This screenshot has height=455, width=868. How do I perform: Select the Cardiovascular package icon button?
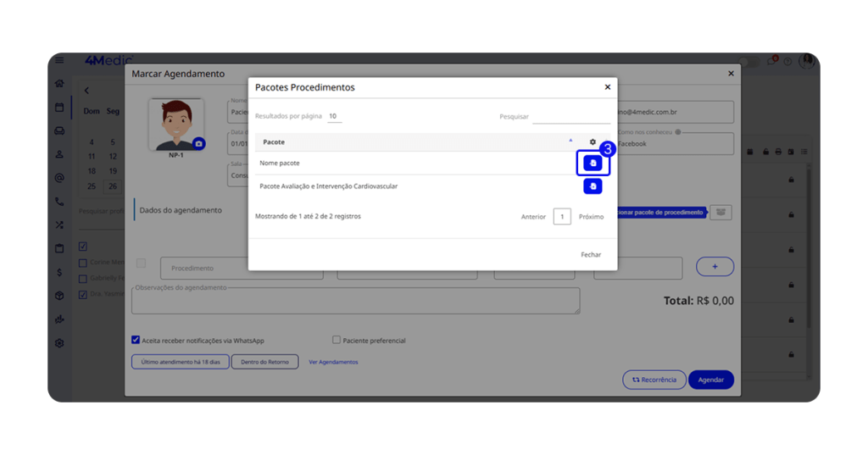click(593, 186)
